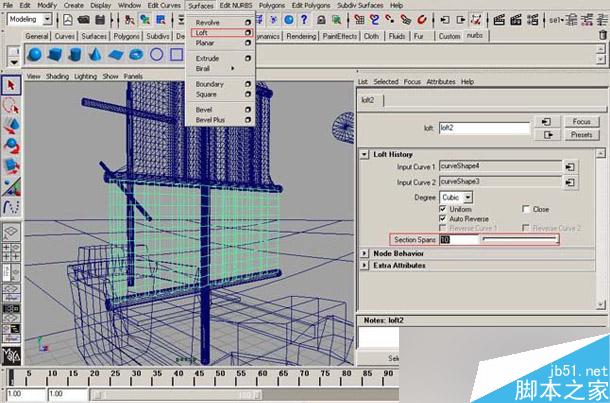
Task: Disable the Auto Reverse checkbox
Action: point(443,219)
